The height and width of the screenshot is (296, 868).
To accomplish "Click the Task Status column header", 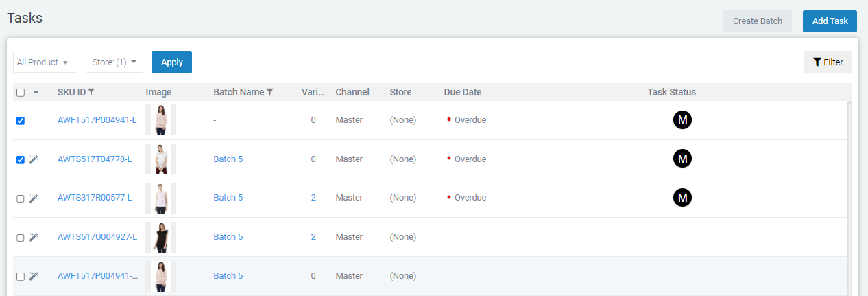I will click(671, 92).
